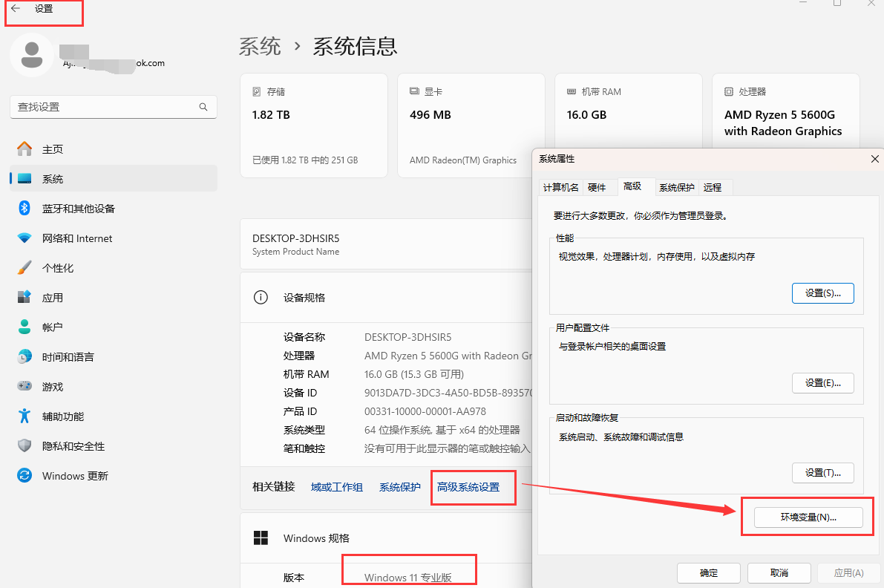Click the user profile avatar
This screenshot has width=884, height=588.
(x=32, y=55)
